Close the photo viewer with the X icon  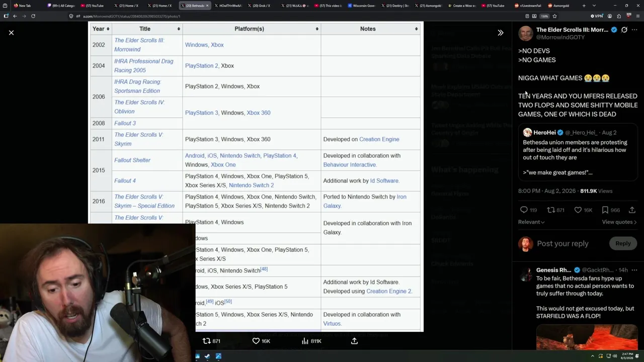(11, 33)
